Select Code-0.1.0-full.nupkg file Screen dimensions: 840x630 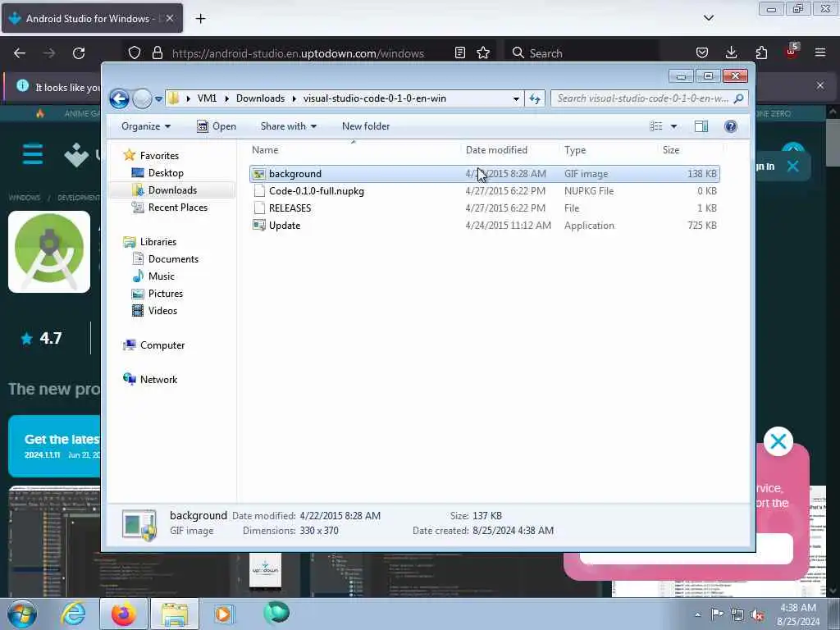[485, 191]
